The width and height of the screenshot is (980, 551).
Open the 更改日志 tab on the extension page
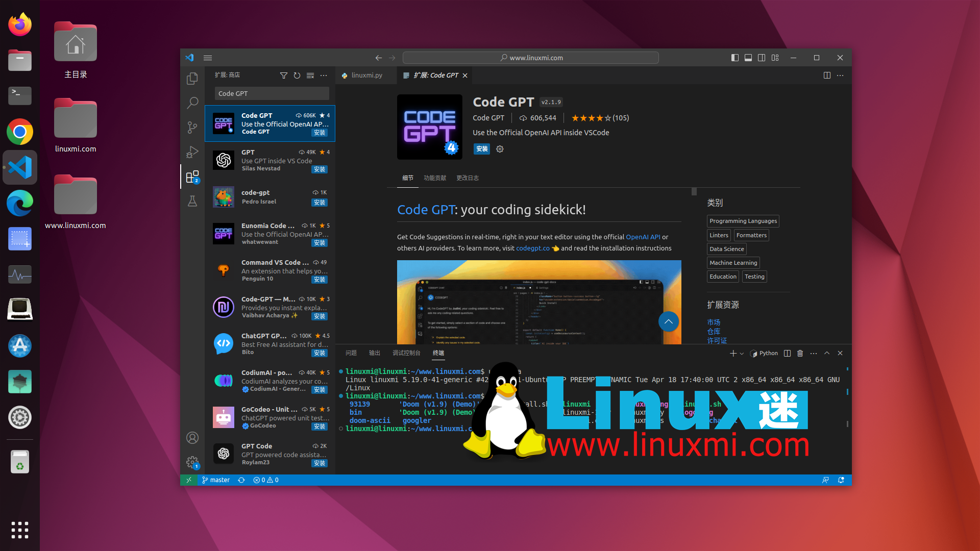pyautogui.click(x=468, y=178)
